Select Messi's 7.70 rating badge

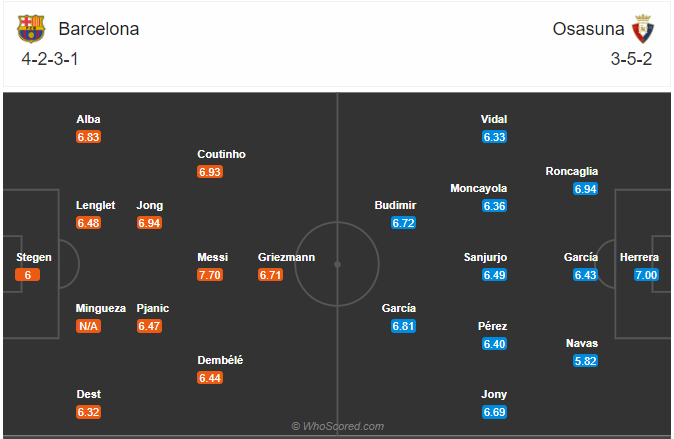click(210, 275)
